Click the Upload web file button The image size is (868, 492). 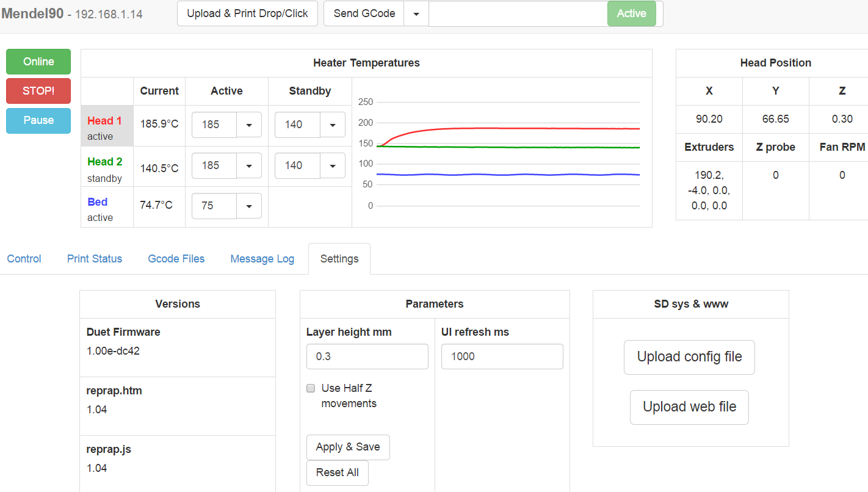tap(689, 407)
